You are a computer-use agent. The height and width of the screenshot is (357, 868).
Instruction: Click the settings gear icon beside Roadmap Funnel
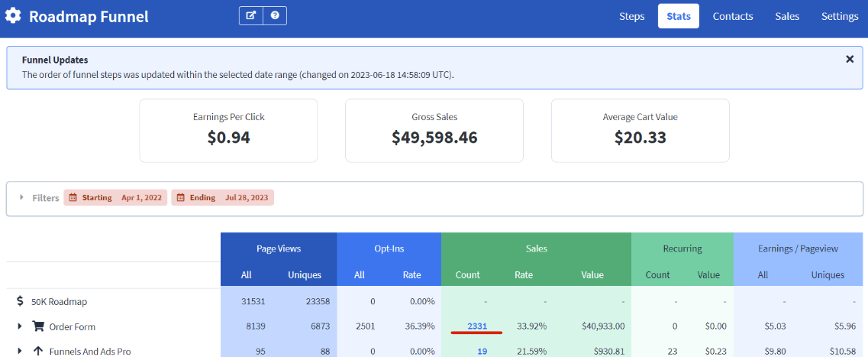[x=13, y=16]
